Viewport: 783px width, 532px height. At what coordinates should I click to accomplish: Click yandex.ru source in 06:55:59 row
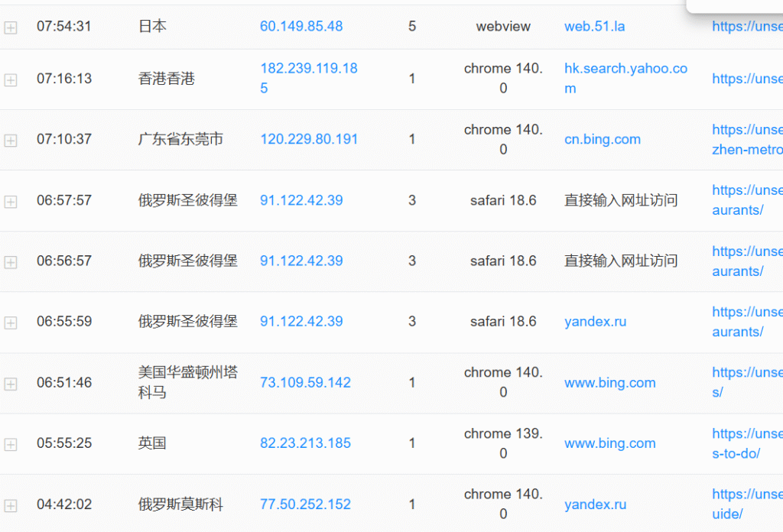tap(595, 321)
